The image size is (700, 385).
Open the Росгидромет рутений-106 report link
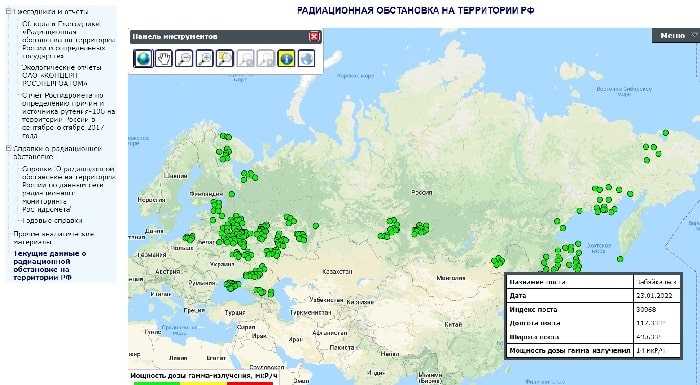68,115
